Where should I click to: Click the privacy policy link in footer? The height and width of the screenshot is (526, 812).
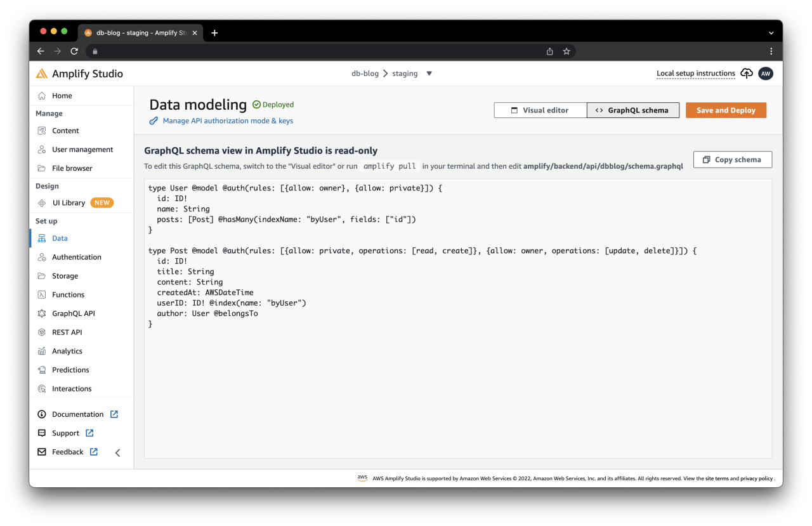(x=756, y=478)
